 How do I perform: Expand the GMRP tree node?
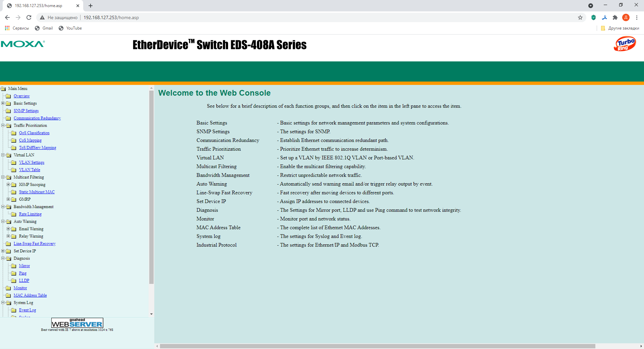pyautogui.click(x=8, y=199)
